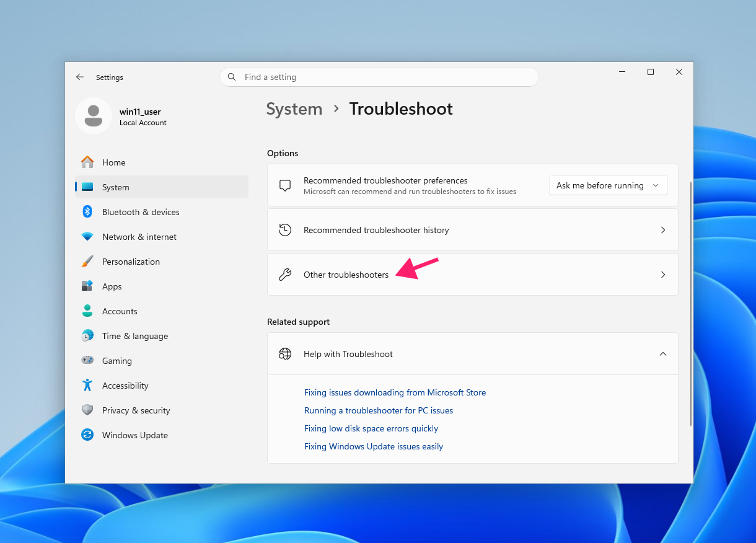
Task: Click the Other troubleshooters label
Action: coord(346,275)
